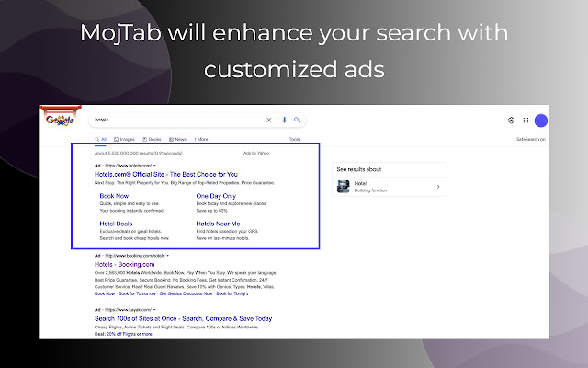Open the account profile avatar
The image size is (588, 368).
541,121
